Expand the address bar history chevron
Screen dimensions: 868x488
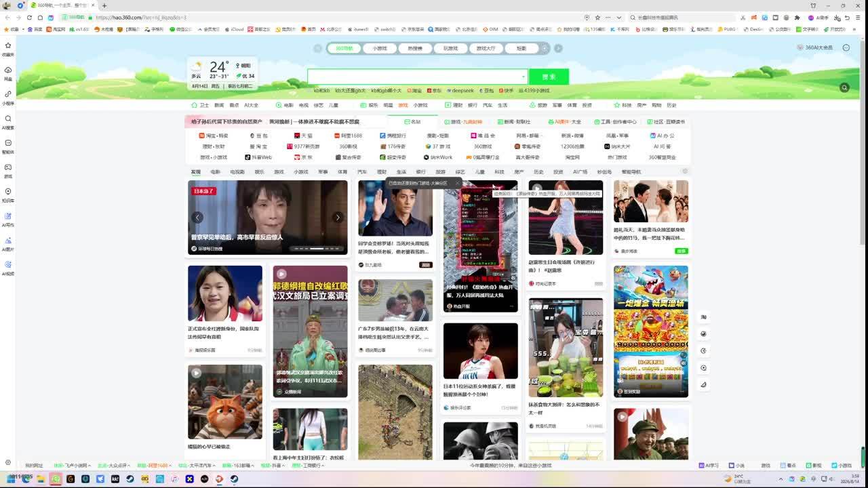click(x=620, y=18)
